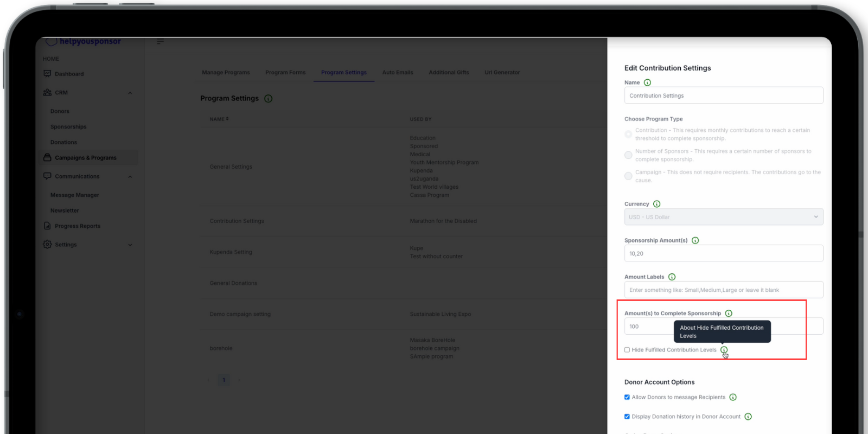Image resolution: width=868 pixels, height=434 pixels.
Task: Sort the table by the NAME column
Action: tap(219, 119)
